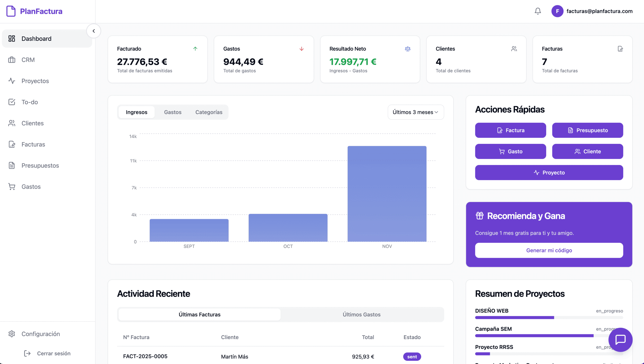
Task: Show Últimos Gastos in Actividad Reciente
Action: tap(361, 314)
